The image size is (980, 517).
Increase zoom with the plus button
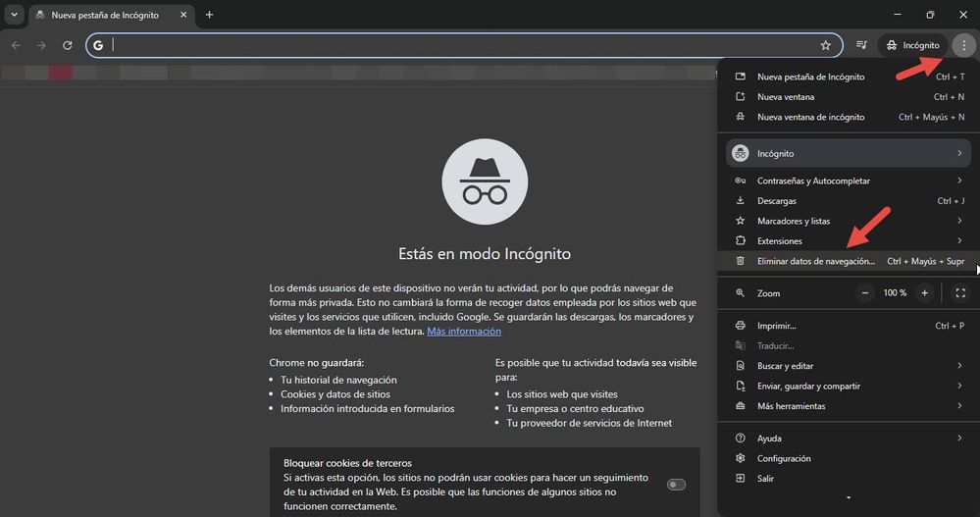(x=924, y=292)
